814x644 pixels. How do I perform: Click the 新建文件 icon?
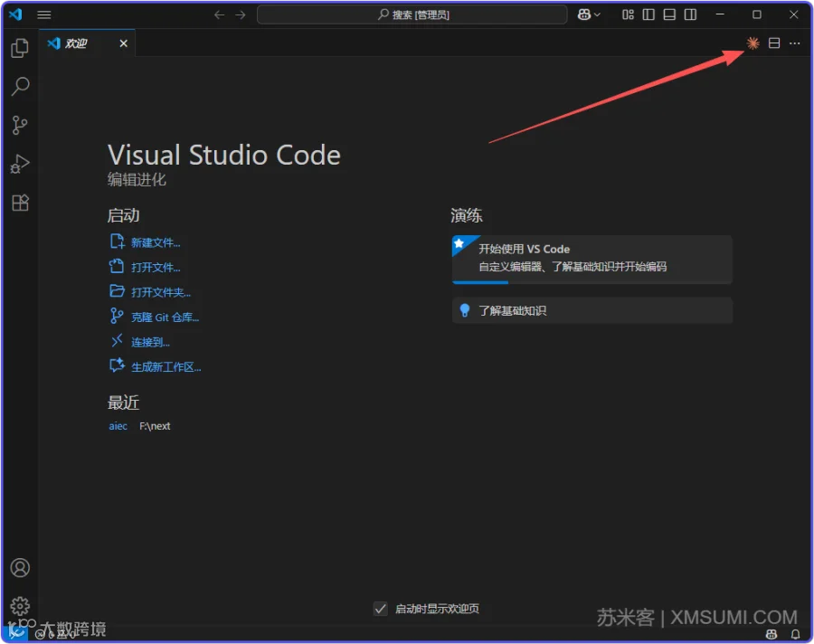click(x=118, y=241)
